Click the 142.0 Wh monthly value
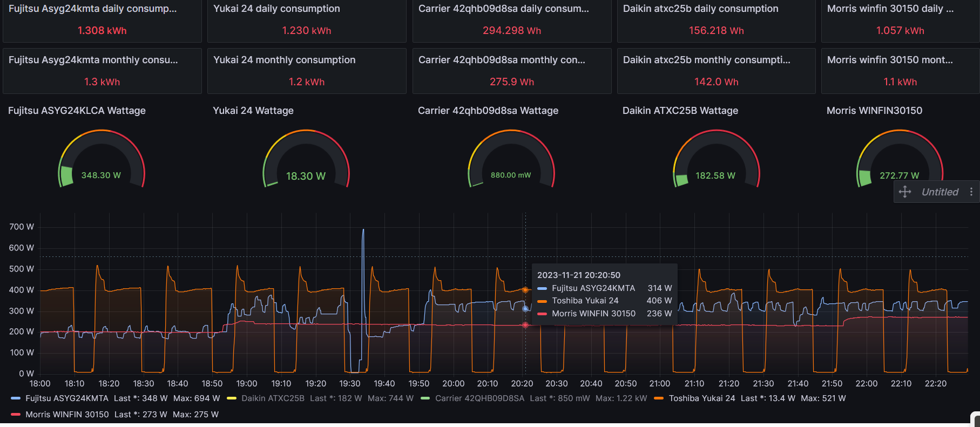Screen dimensions: 980x427 pos(717,82)
